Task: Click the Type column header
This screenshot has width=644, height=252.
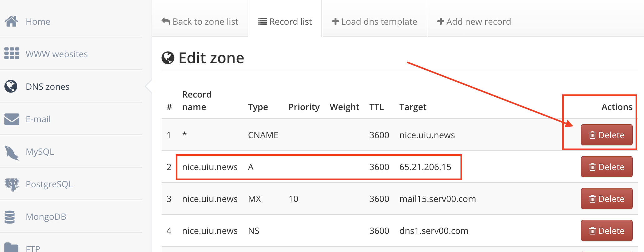Action: [258, 107]
